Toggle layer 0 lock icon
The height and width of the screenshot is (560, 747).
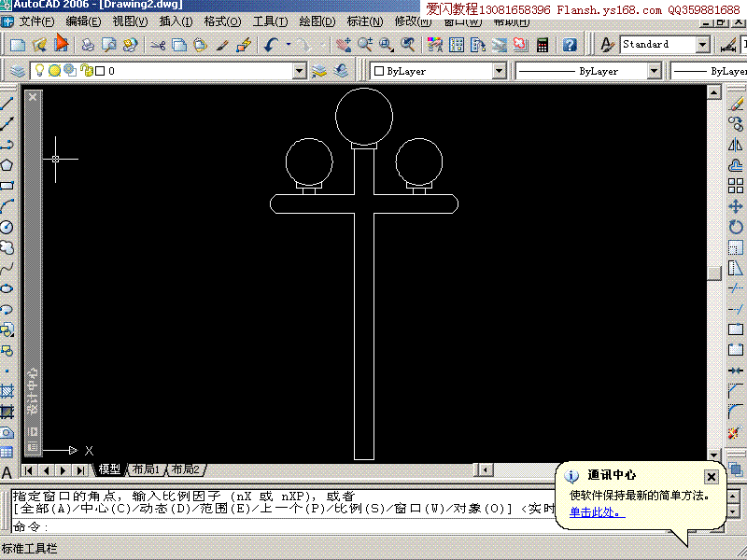pos(87,71)
